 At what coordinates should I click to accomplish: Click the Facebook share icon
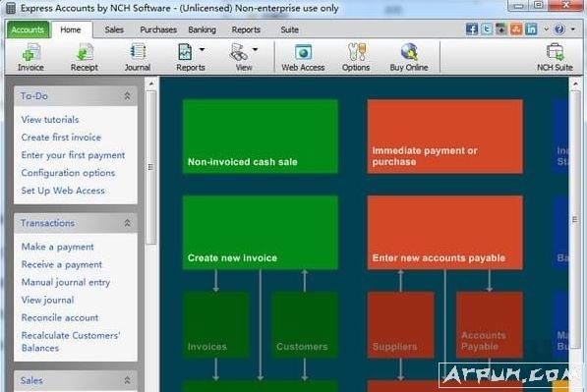click(x=472, y=29)
